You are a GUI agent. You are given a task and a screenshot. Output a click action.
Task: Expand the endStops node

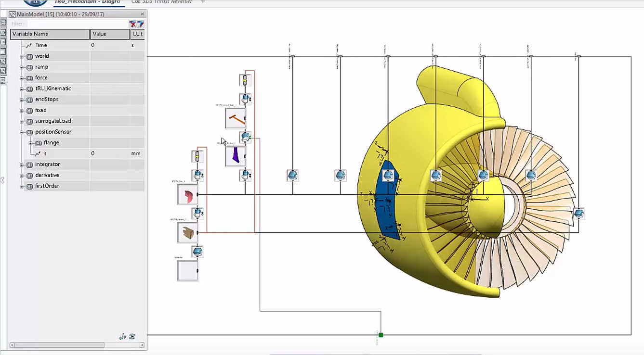(22, 100)
